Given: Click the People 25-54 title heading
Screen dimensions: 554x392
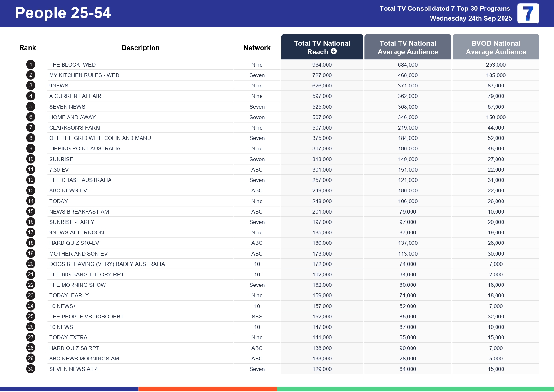Looking at the screenshot, I should pyautogui.click(x=63, y=13).
